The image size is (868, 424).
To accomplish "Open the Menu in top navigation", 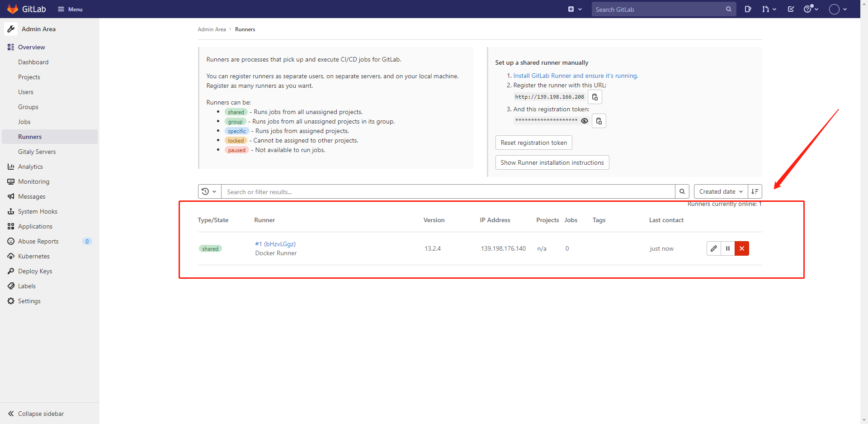I will (70, 9).
